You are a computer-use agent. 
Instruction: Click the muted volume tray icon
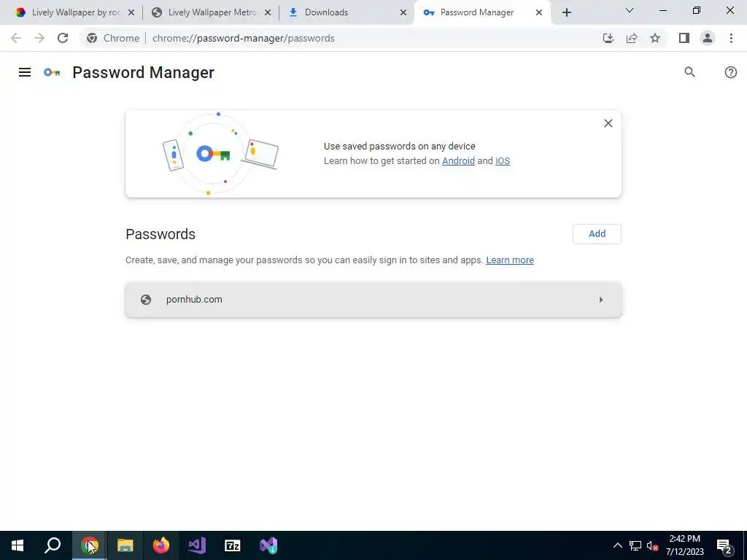[x=653, y=545]
